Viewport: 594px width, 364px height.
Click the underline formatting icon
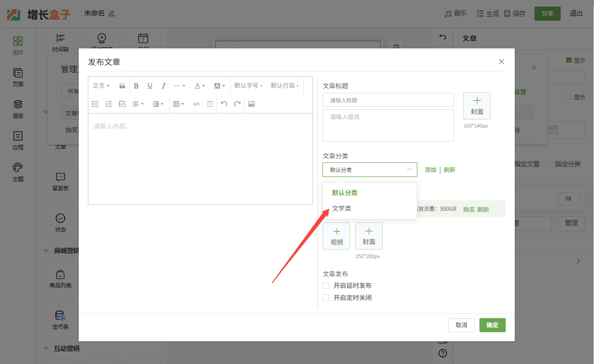pos(150,86)
